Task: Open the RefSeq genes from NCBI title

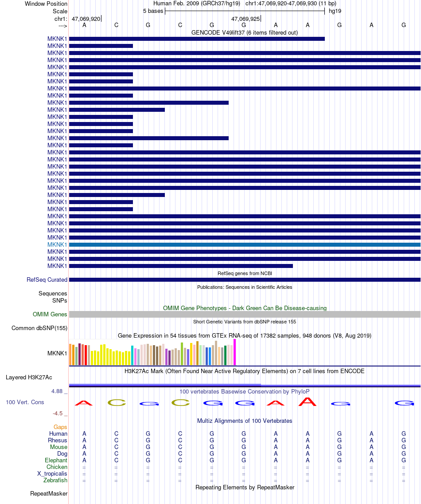Action: [x=245, y=273]
